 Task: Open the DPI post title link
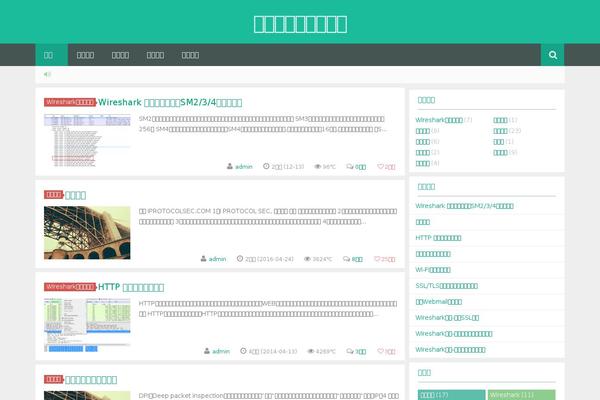click(91, 380)
